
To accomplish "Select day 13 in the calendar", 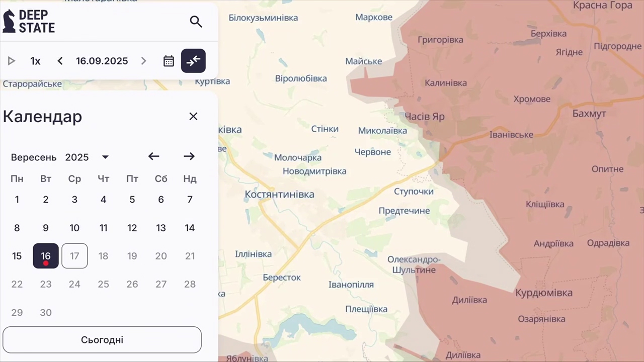I will click(161, 228).
